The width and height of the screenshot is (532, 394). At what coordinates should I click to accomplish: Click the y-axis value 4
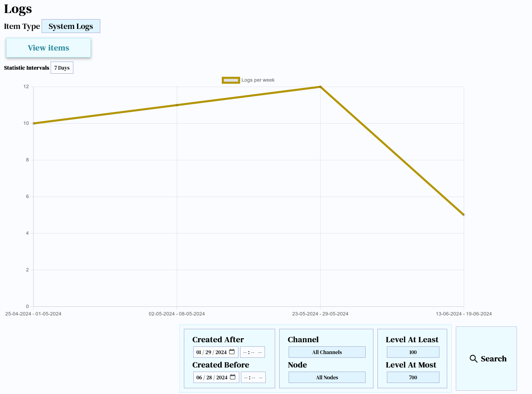click(x=28, y=233)
